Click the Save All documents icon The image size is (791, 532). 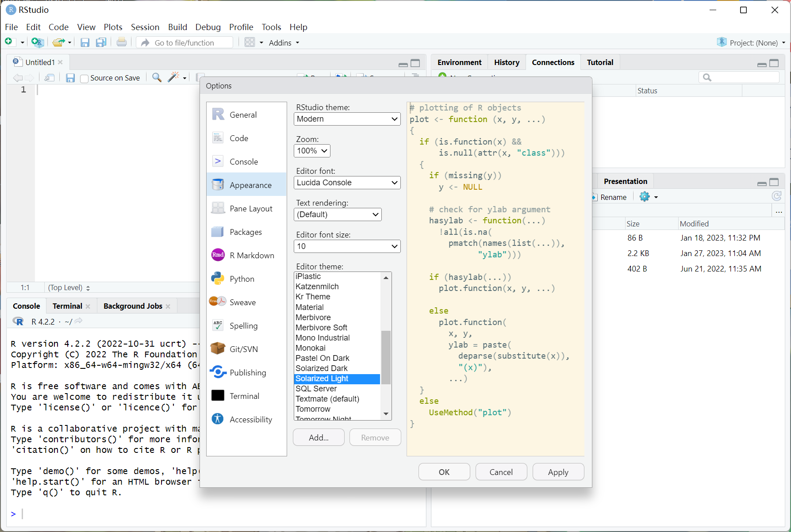pos(101,42)
